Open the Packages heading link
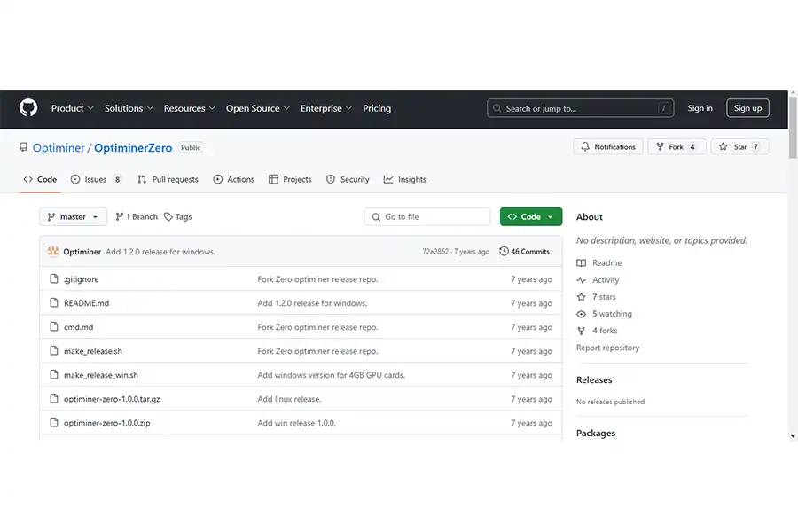Viewport: 798px width, 532px height. [596, 433]
